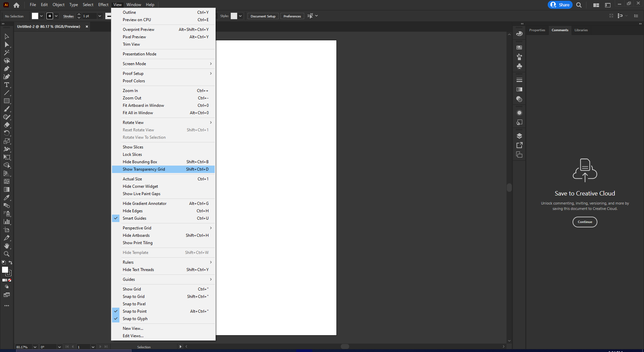Go to Illustrator home screen
The width and height of the screenshot is (644, 352).
(x=16, y=5)
